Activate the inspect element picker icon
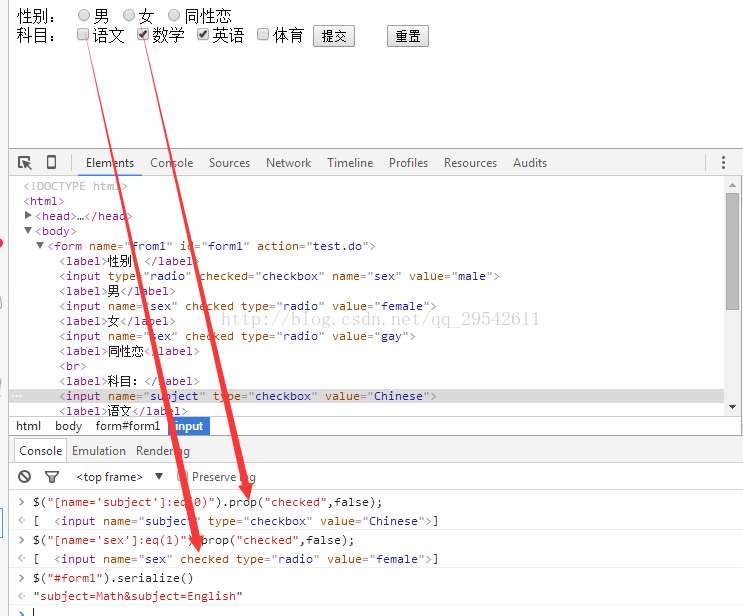 [x=25, y=163]
